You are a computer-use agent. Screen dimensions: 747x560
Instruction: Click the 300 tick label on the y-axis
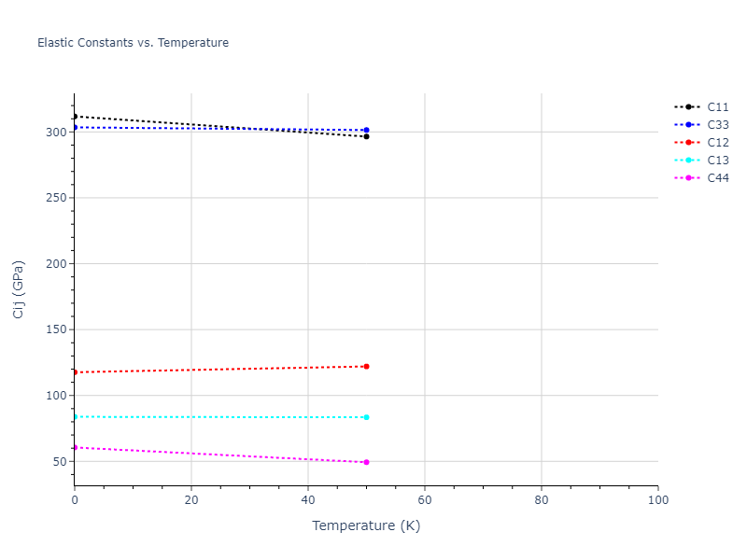coord(57,133)
